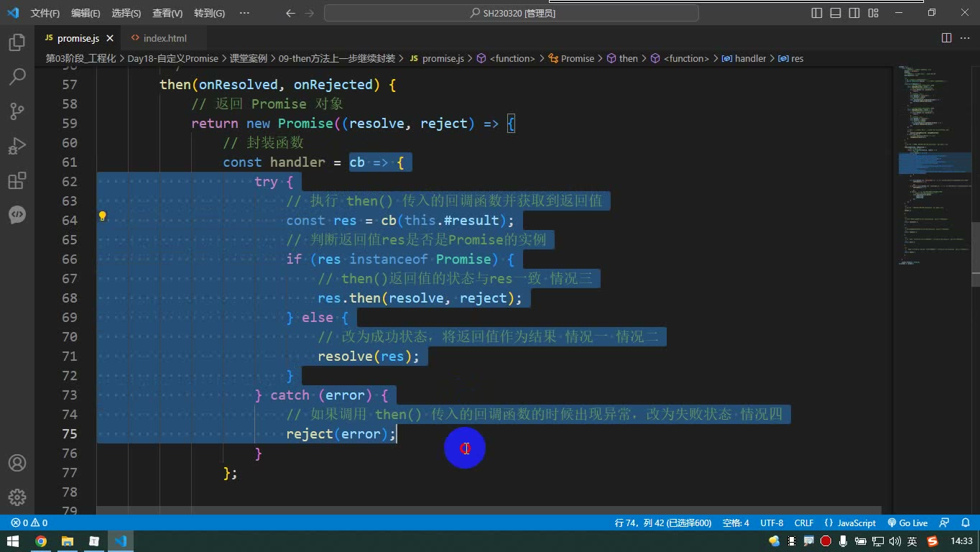The image size is (980, 552).
Task: Close the promise.js tab
Action: click(x=111, y=38)
